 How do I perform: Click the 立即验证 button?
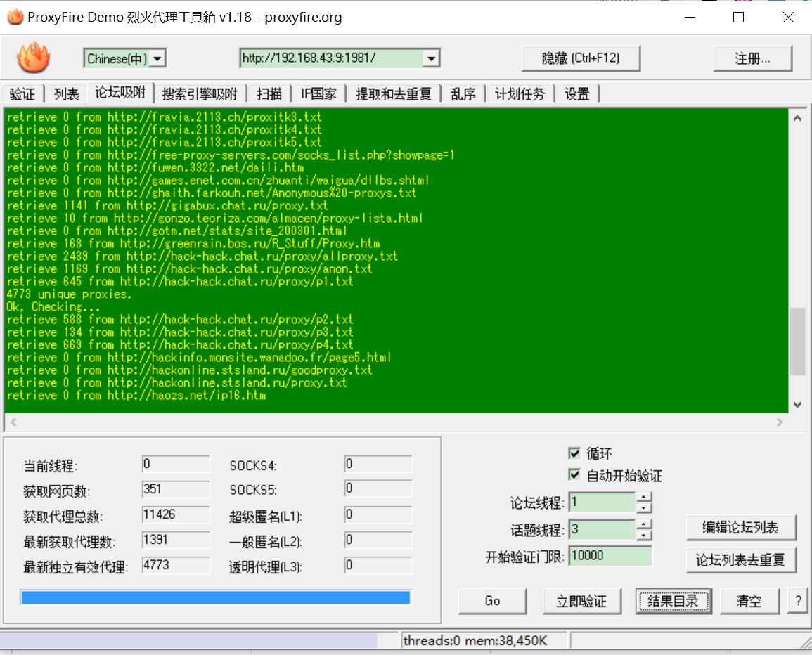click(x=581, y=601)
